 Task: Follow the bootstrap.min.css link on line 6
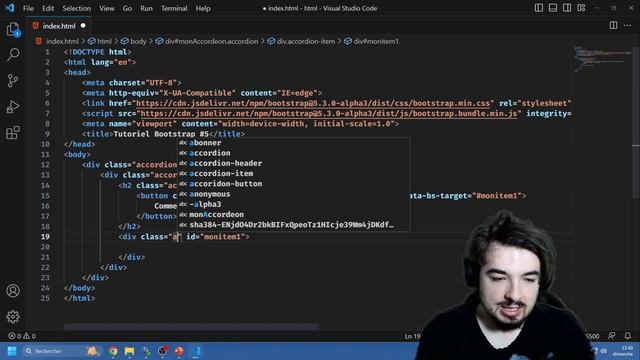(x=313, y=103)
